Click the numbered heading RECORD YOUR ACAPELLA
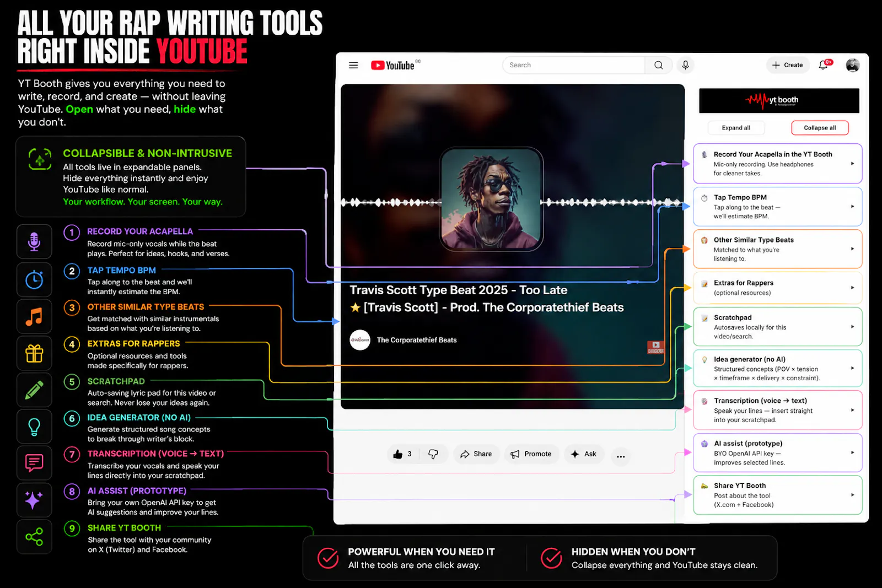Viewport: 882px width, 588px height. 140,231
